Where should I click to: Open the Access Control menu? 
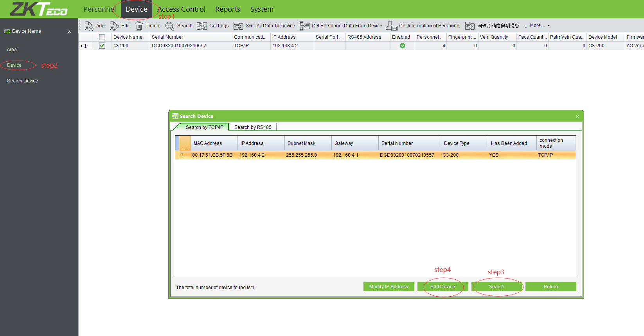[x=181, y=9]
